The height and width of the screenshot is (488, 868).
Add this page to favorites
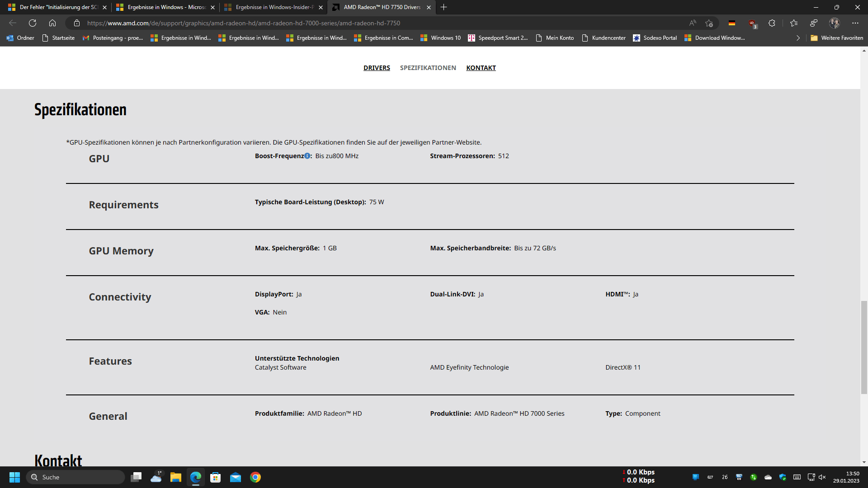tap(709, 23)
